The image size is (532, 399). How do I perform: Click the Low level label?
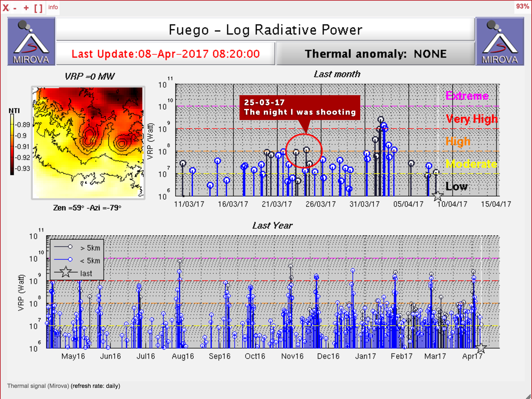(x=456, y=186)
